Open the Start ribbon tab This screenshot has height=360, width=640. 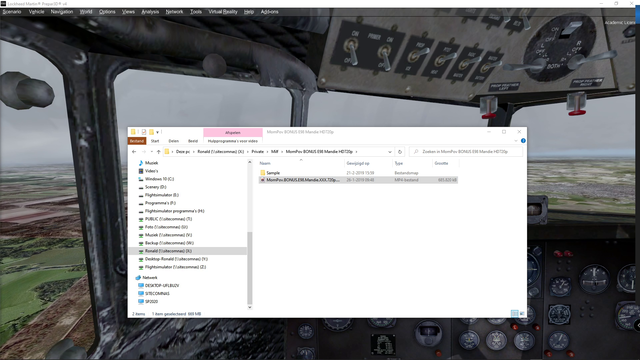pos(155,141)
